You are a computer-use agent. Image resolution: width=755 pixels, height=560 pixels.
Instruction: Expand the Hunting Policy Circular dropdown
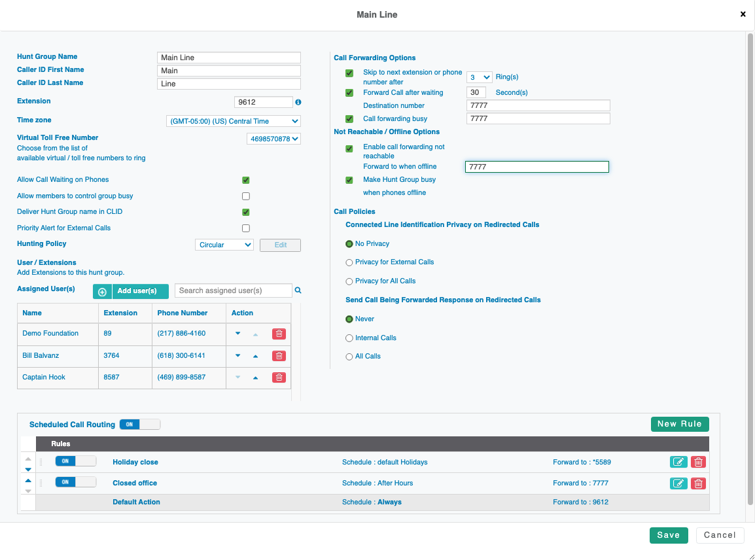point(224,245)
